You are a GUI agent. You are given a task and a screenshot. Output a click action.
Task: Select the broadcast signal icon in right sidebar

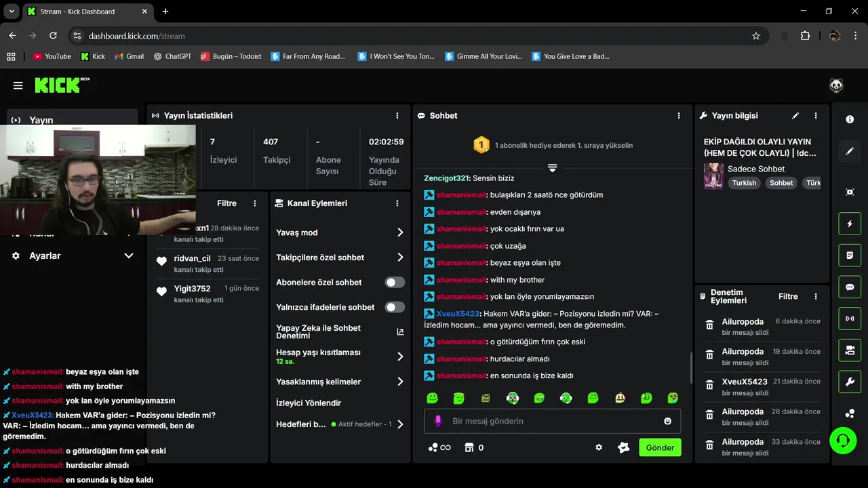coord(850,319)
